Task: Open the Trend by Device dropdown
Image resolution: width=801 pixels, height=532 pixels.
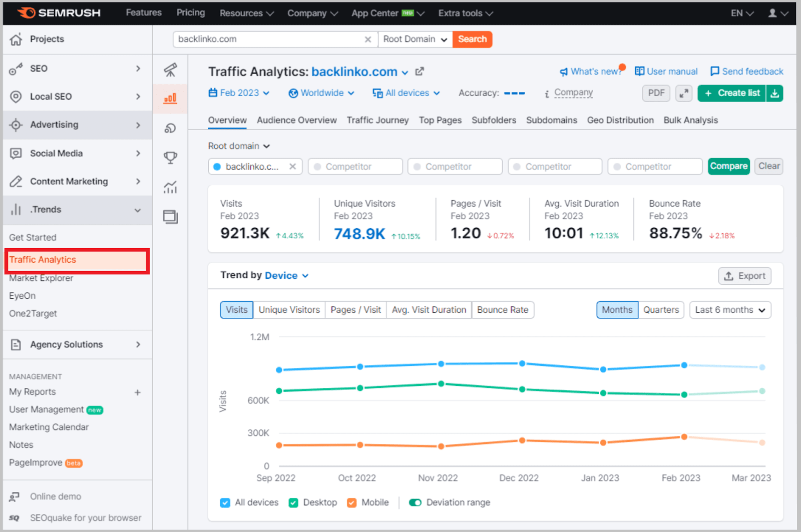Action: click(x=287, y=276)
